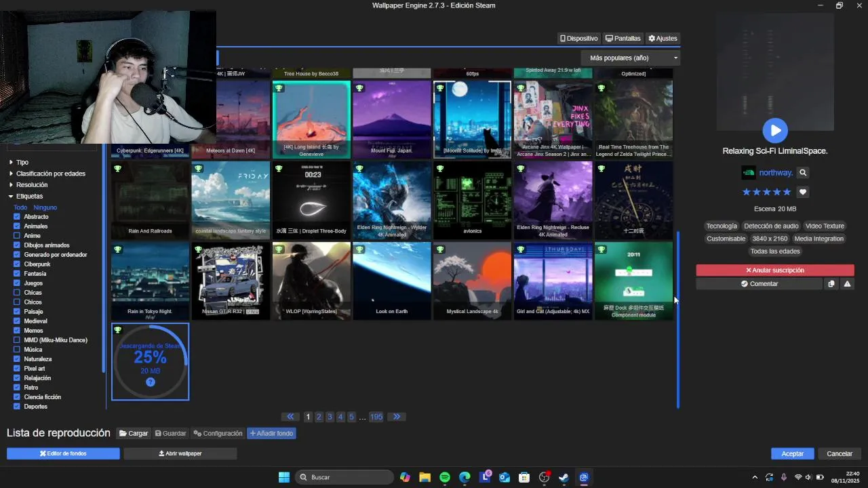Enable the Chicas tag checkbox
The width and height of the screenshot is (868, 488).
pyautogui.click(x=17, y=293)
